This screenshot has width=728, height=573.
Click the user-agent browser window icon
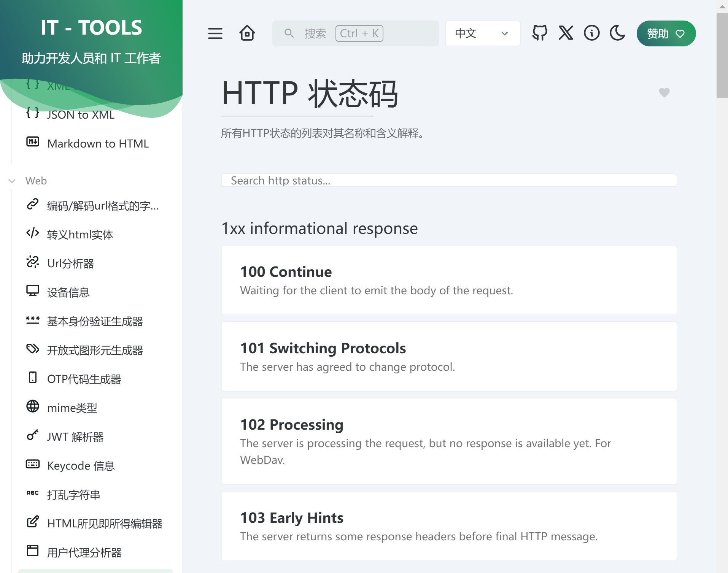pyautogui.click(x=33, y=551)
